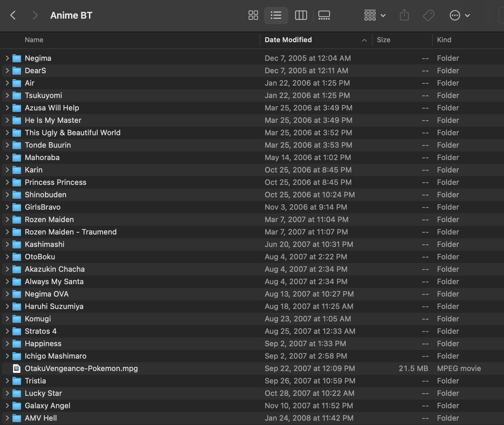Screen dimensions: 504x425
Task: Select the Karin folder icon
Action: pos(17,170)
